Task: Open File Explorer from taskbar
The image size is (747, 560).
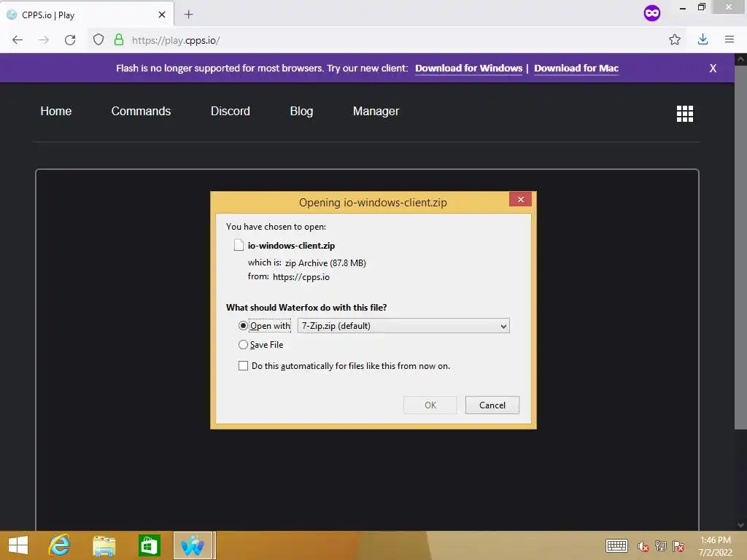Action: pyautogui.click(x=104, y=545)
